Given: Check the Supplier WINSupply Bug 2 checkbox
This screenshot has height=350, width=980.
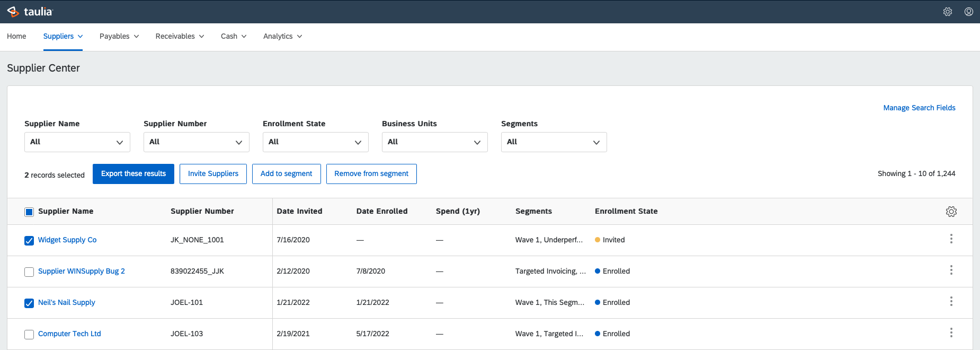Looking at the screenshot, I should point(29,272).
